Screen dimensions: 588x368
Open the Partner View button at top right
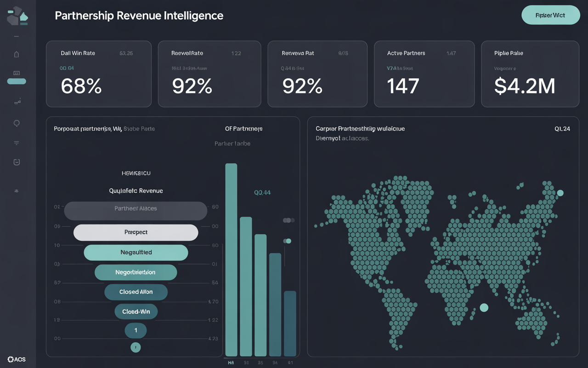pos(550,15)
